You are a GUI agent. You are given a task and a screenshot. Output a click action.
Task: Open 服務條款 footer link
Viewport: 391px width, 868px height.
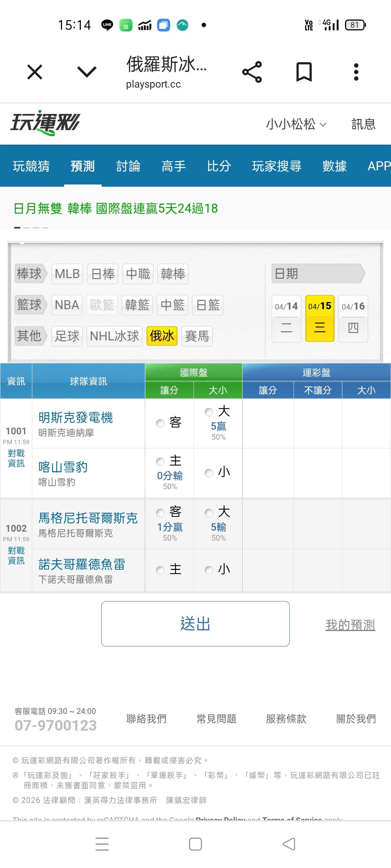pos(286,719)
